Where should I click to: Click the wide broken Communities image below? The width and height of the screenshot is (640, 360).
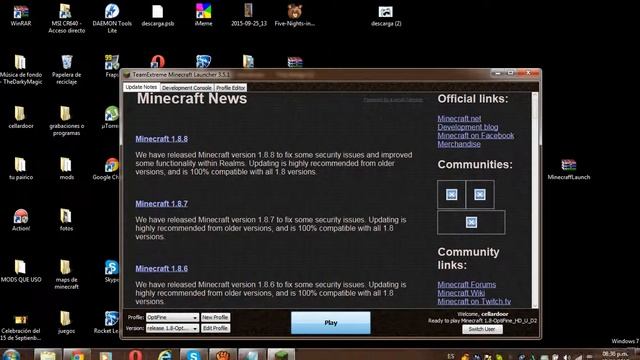tap(471, 222)
